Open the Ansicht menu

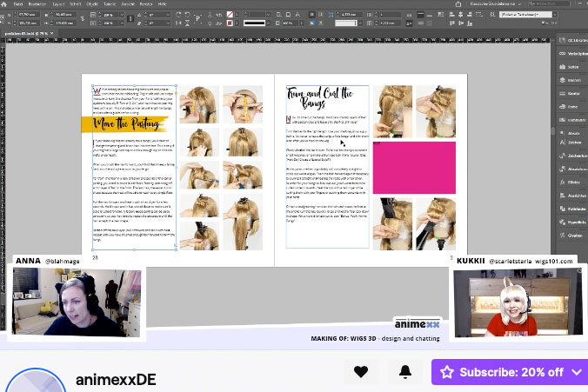(x=128, y=4)
